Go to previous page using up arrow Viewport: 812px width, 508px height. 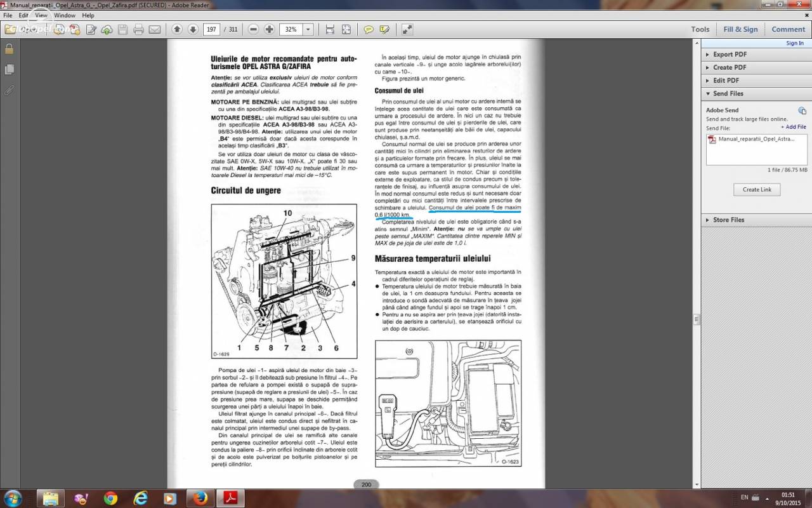pos(177,29)
